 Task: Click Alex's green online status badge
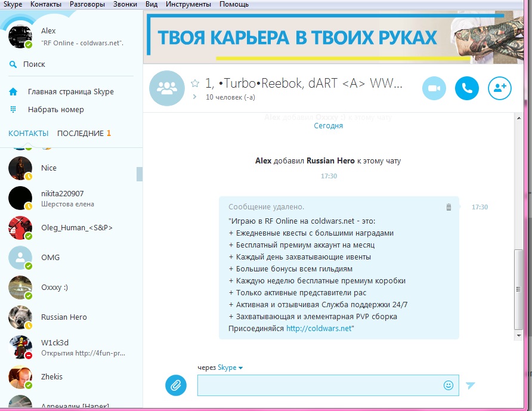click(29, 45)
